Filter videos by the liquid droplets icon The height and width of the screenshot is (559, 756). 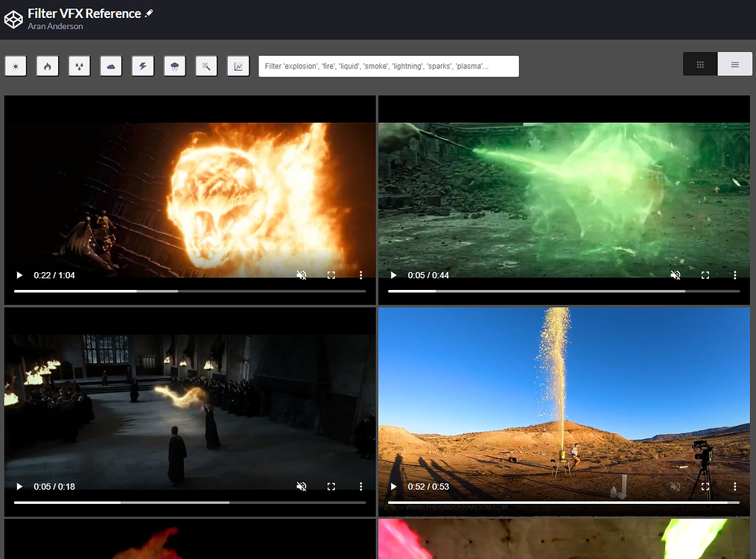(80, 66)
